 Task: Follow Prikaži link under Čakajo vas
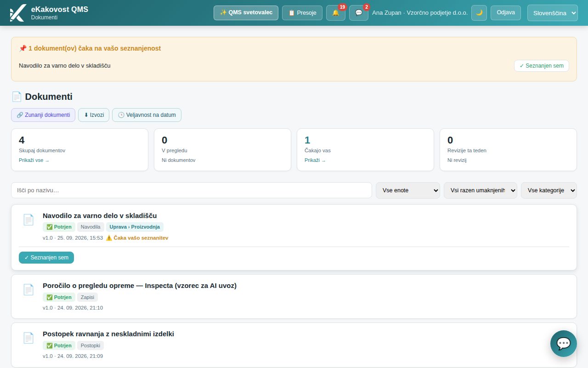click(x=315, y=160)
